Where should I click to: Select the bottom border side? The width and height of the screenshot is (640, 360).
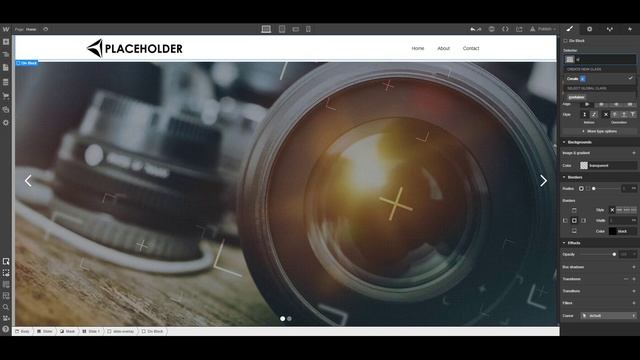tap(574, 231)
